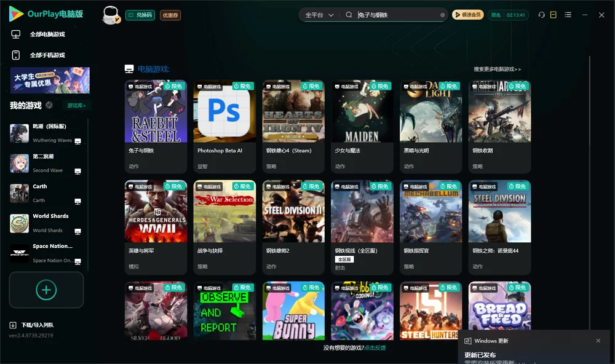Open the 极速会员 membership button

[x=468, y=15]
